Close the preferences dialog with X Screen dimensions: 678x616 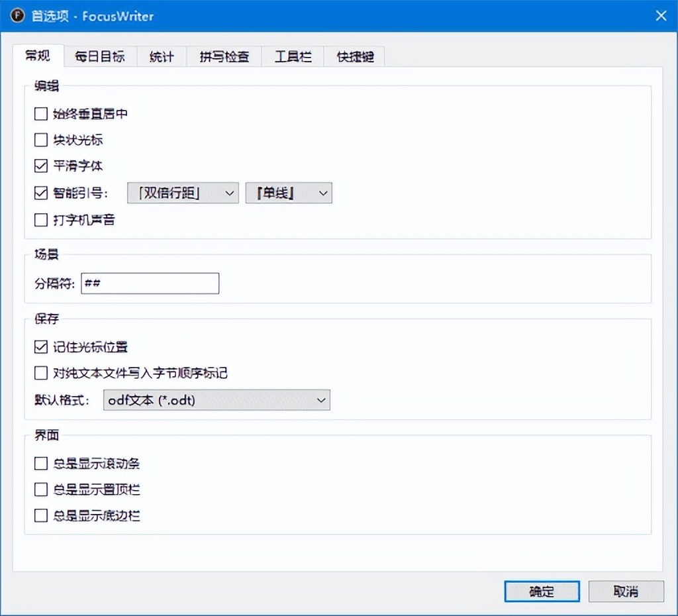(x=661, y=16)
